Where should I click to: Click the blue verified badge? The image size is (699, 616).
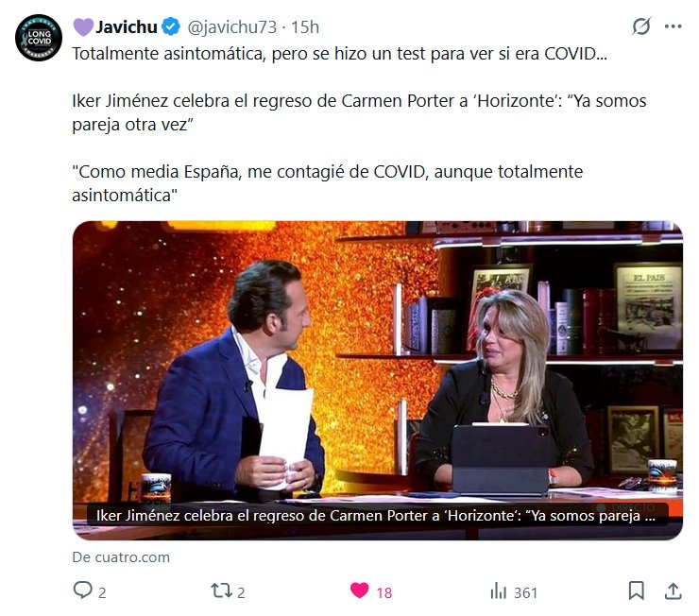(x=171, y=26)
